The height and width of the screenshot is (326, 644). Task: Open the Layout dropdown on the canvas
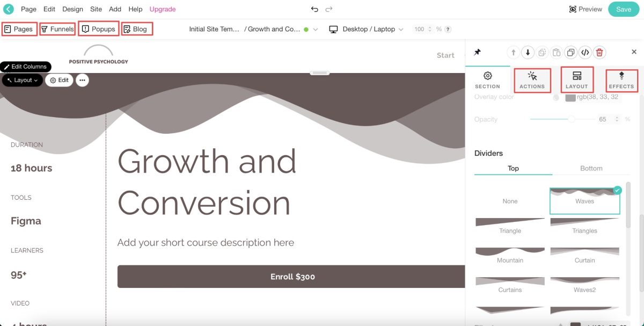click(23, 80)
